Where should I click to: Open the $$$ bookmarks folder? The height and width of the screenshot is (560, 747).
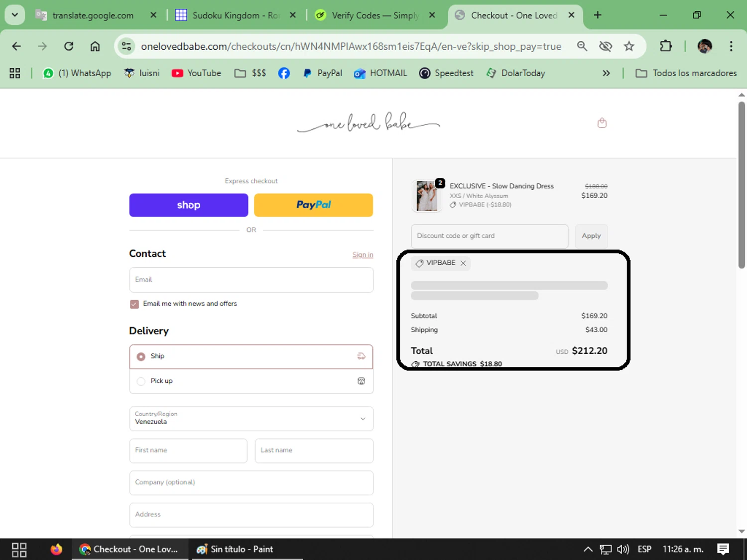[250, 73]
